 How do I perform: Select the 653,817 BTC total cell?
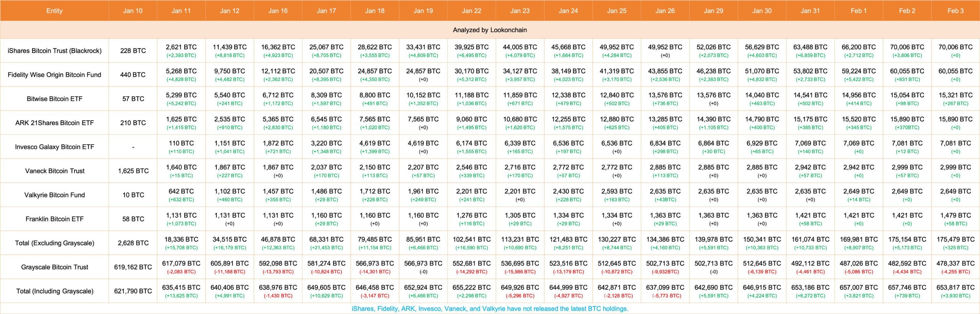click(x=955, y=288)
